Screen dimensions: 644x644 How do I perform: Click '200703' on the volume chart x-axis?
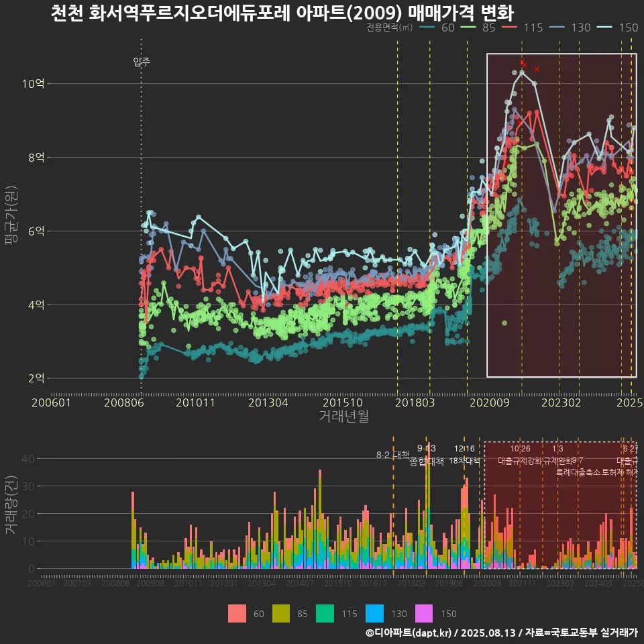click(77, 583)
